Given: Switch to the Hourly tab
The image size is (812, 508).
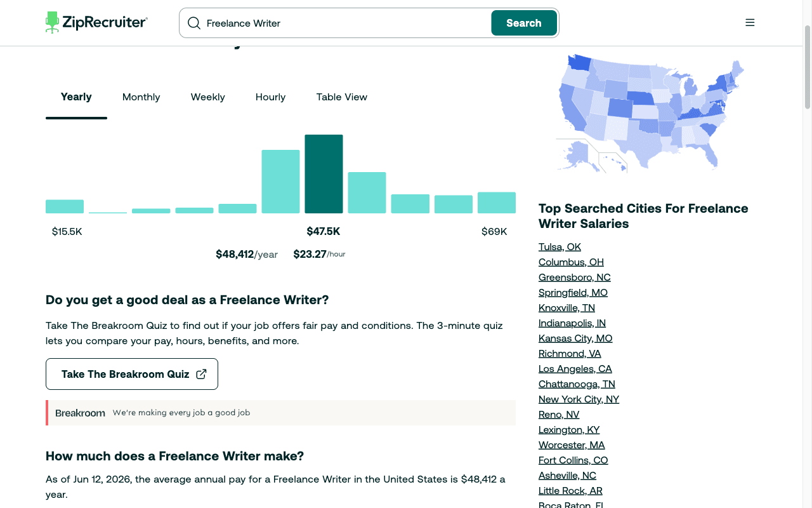Looking at the screenshot, I should click(271, 97).
